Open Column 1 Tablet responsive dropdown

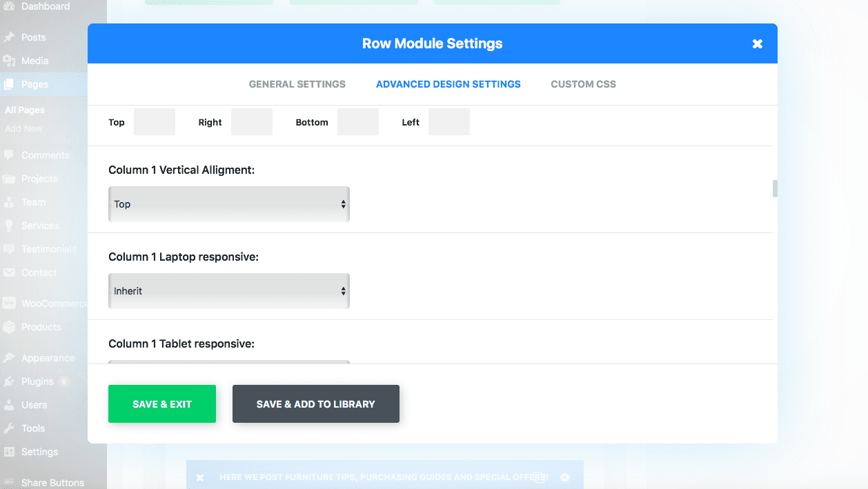click(x=229, y=361)
